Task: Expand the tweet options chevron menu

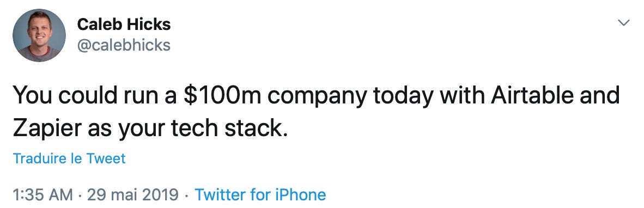Action: tap(624, 23)
